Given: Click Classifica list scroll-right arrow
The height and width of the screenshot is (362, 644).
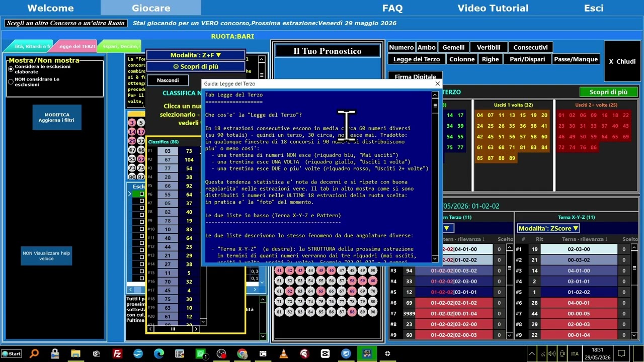Looking at the screenshot, I should point(196,329).
